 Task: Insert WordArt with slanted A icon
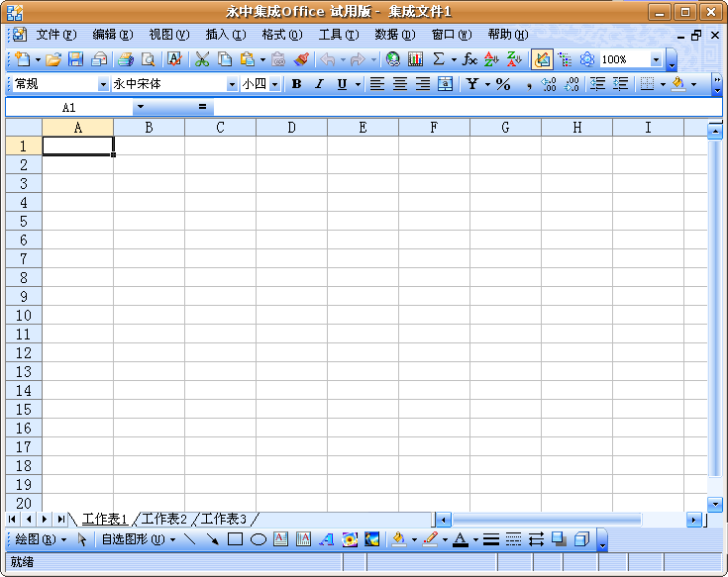click(327, 539)
